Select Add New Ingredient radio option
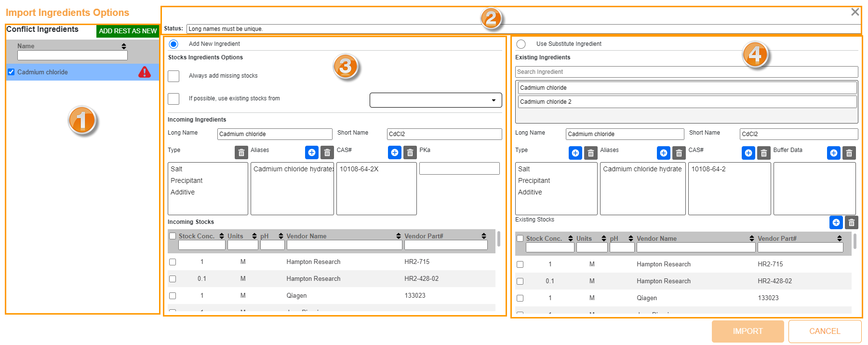This screenshot has width=868, height=345. coord(174,44)
